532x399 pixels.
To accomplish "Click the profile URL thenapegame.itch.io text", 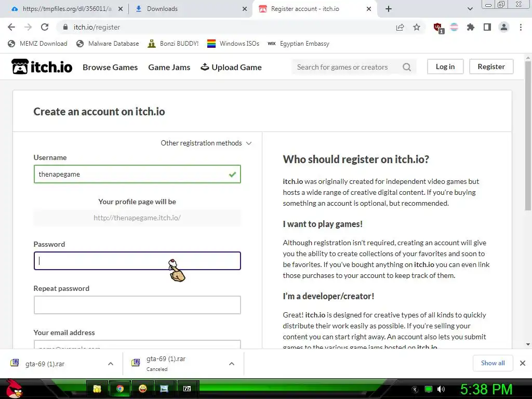I will (137, 218).
